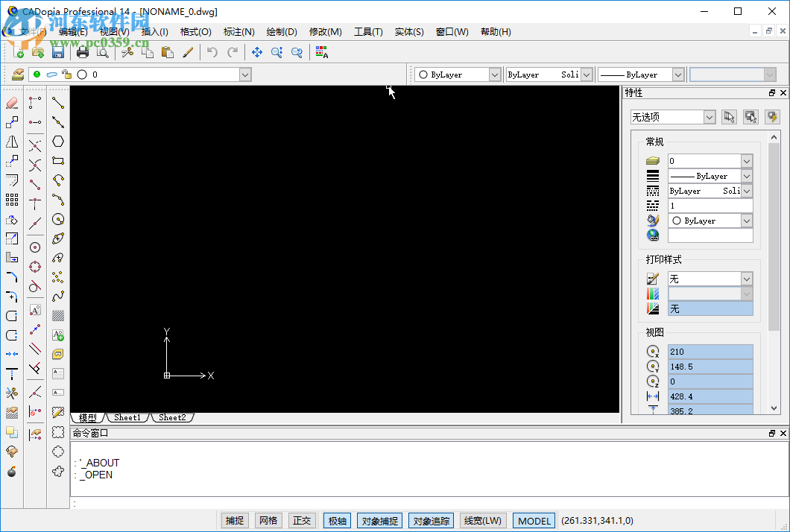790x532 pixels.
Task: Switch to the Sheet1 tab
Action: [127, 417]
